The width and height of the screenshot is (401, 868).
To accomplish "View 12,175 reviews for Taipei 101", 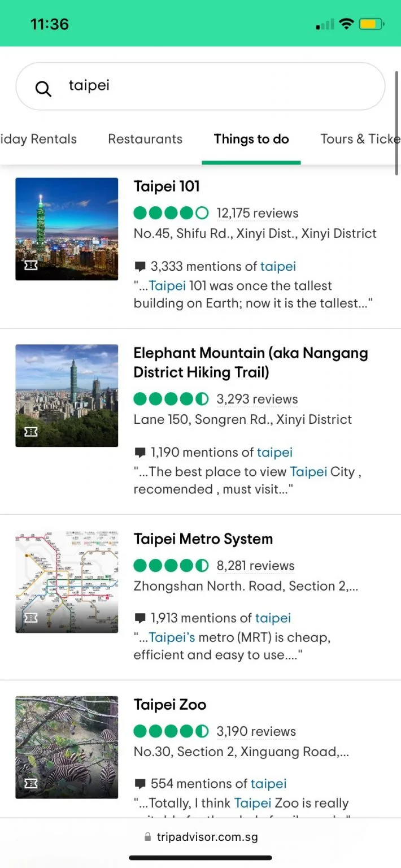I will (258, 213).
